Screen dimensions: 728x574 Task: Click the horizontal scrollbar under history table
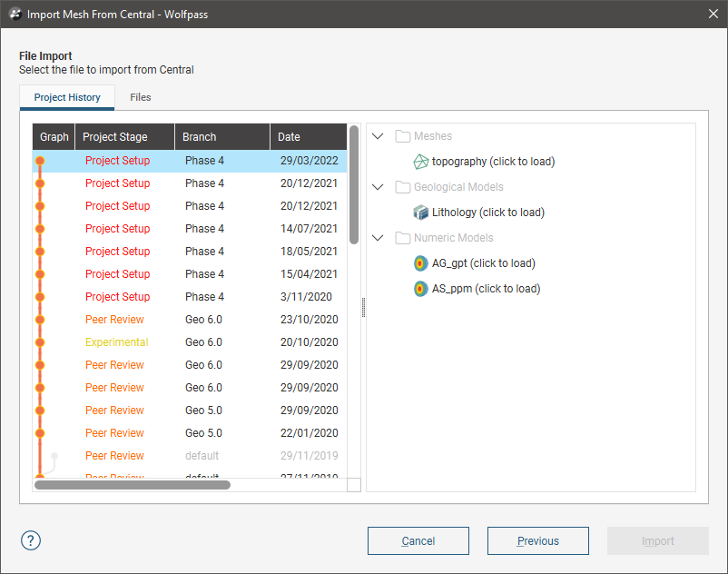(x=133, y=485)
